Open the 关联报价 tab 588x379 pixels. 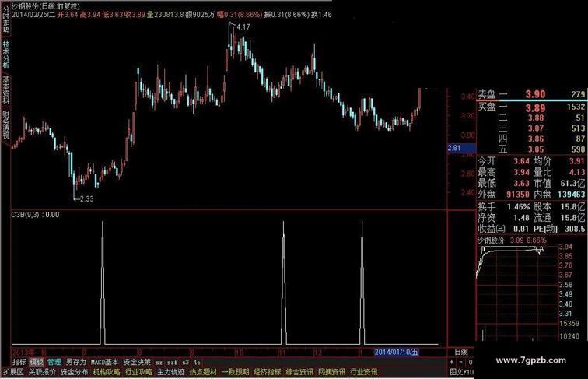42,372
